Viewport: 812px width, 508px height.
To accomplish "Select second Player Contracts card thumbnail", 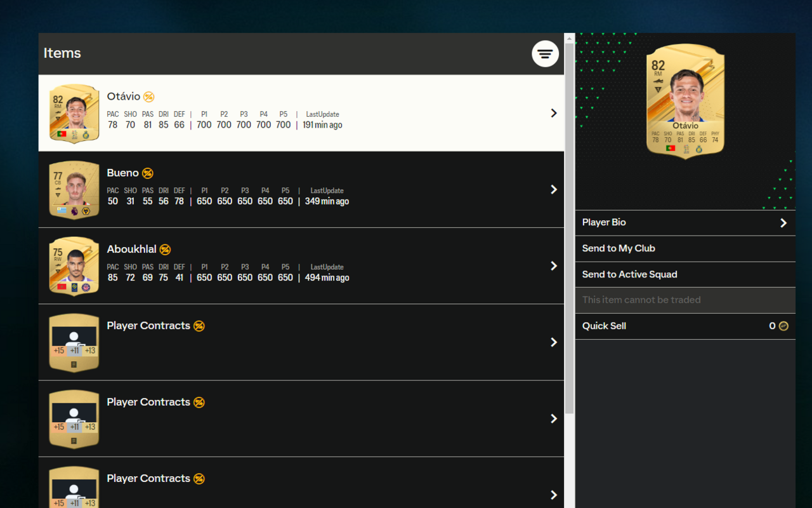I will 74,419.
